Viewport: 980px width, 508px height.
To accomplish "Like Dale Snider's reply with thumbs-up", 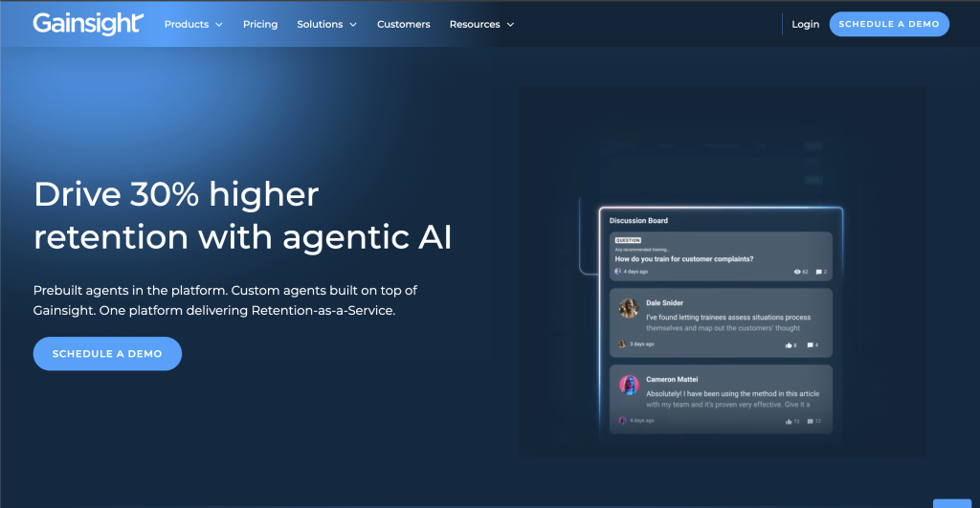I will pyautogui.click(x=789, y=345).
